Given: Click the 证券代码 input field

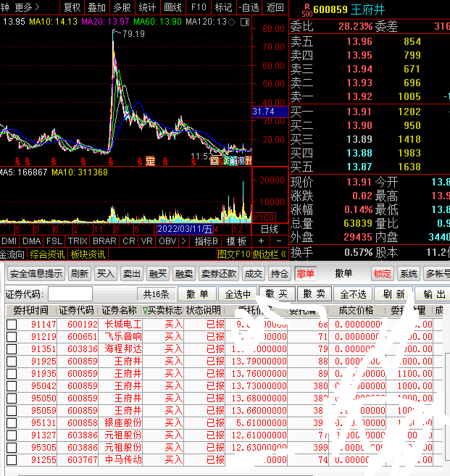Looking at the screenshot, I should 70,294.
